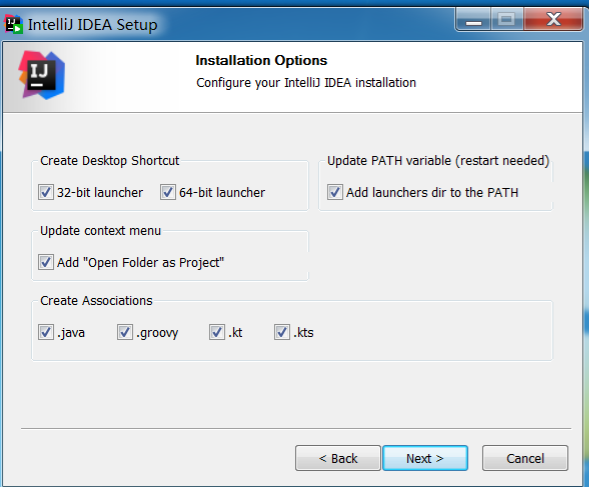The image size is (589, 487).
Task: Toggle Add "Open Folder as Project" checkbox
Action: (x=46, y=262)
